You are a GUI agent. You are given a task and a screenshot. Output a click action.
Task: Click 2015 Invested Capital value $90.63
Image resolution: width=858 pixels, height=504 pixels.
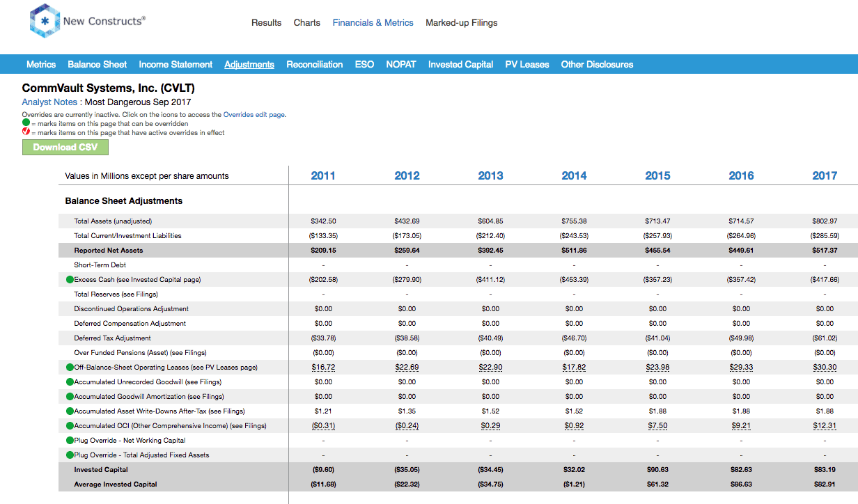pyautogui.click(x=658, y=470)
